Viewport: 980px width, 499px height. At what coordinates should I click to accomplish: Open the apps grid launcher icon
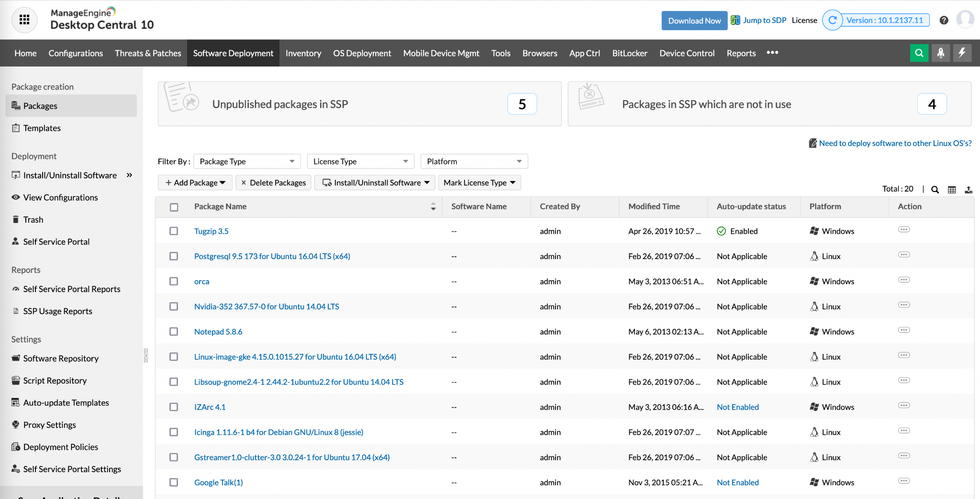point(24,20)
